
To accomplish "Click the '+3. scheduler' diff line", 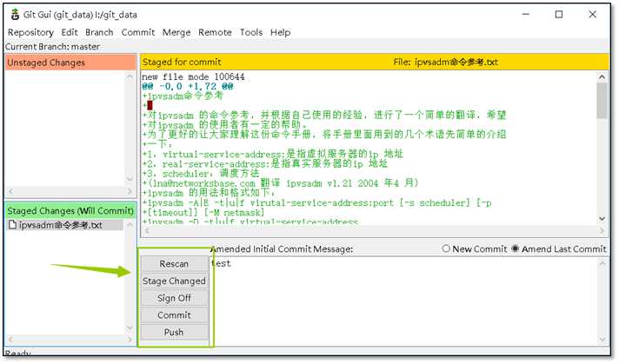I will 201,174.
